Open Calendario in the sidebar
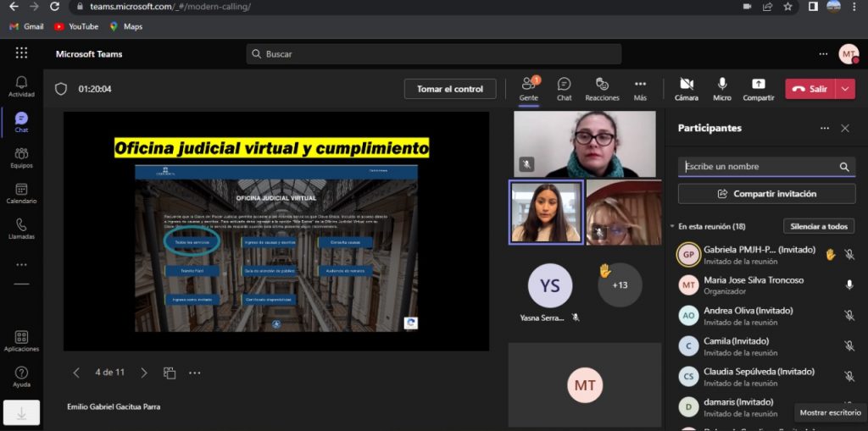This screenshot has width=868, height=431. pyautogui.click(x=21, y=193)
